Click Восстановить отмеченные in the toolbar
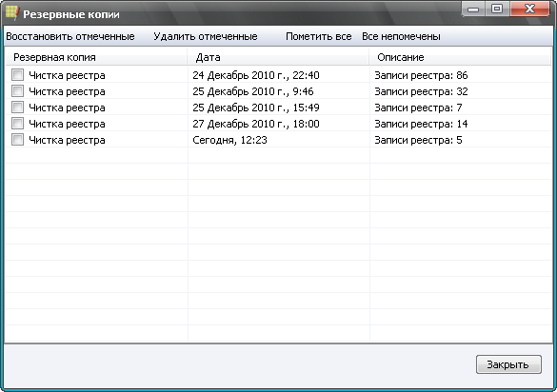Image resolution: width=557 pixels, height=392 pixels. [x=70, y=36]
